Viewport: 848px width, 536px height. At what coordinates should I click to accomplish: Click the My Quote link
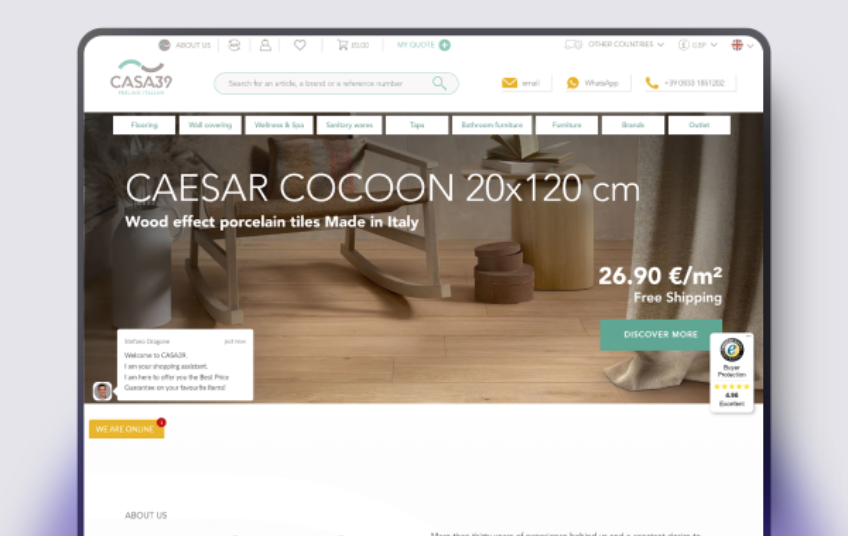coord(415,45)
